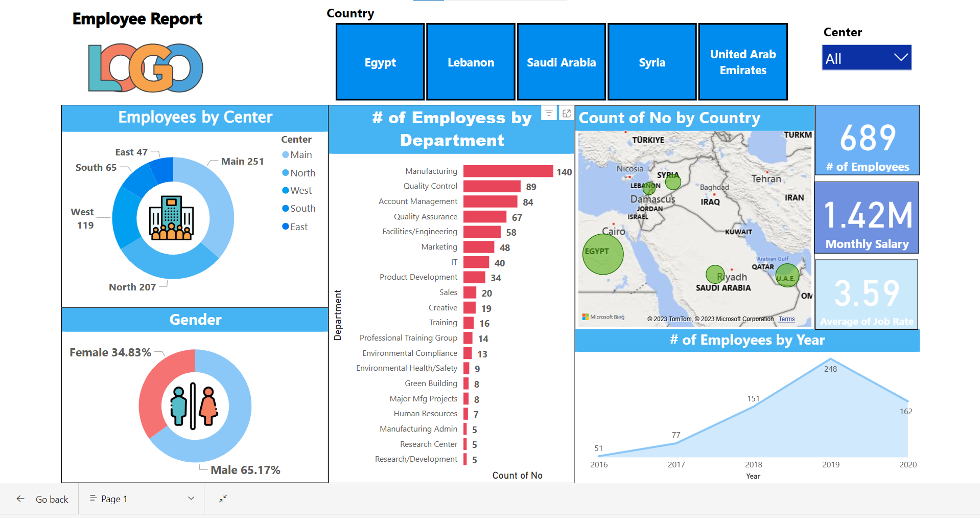Open the Center dropdown set to All
This screenshot has height=518, width=980.
point(866,57)
